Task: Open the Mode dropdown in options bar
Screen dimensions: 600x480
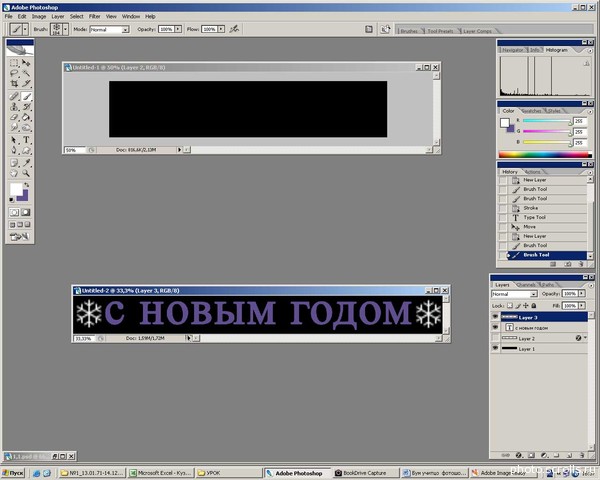Action: 125,29
